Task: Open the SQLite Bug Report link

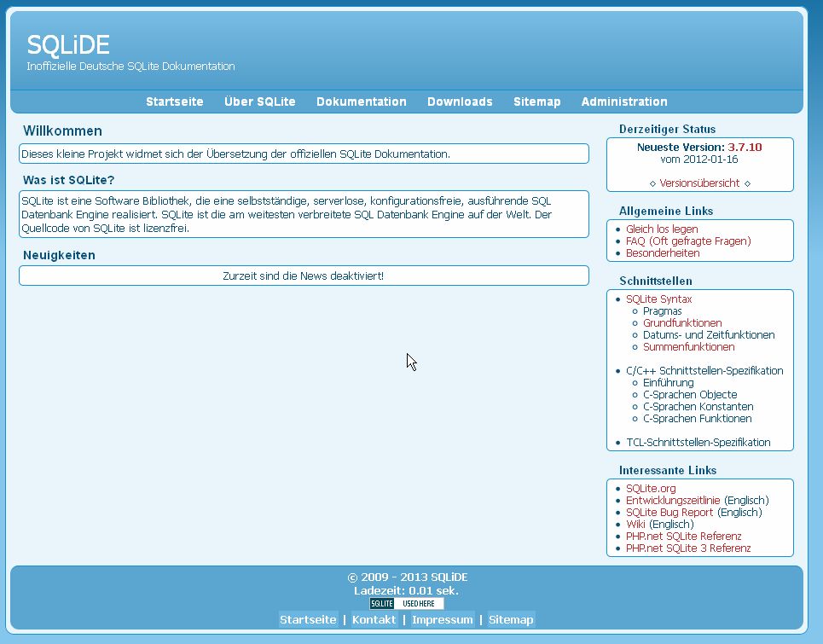Action: click(669, 513)
